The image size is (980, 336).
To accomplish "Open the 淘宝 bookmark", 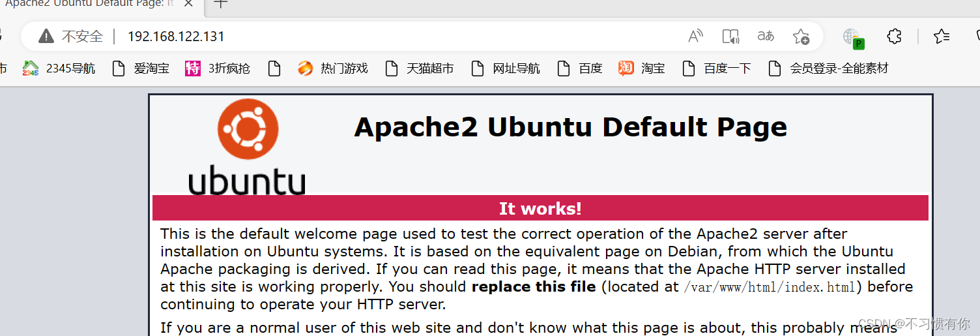I will pyautogui.click(x=642, y=69).
